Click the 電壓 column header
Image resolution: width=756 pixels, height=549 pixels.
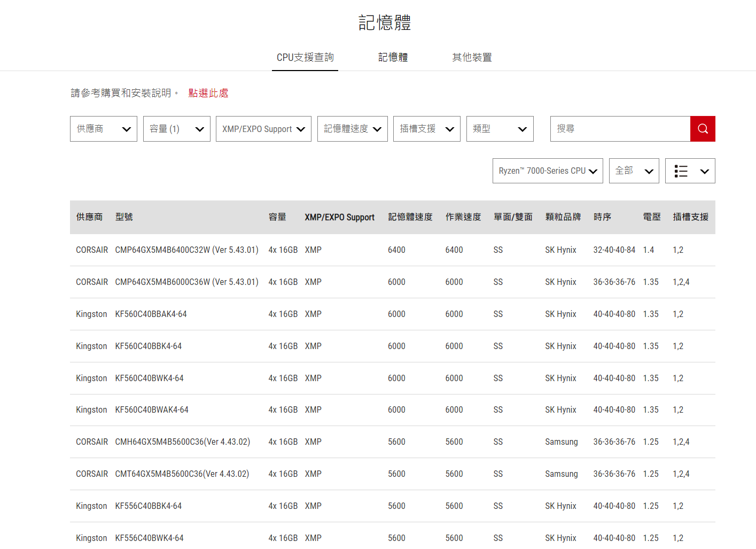point(651,217)
